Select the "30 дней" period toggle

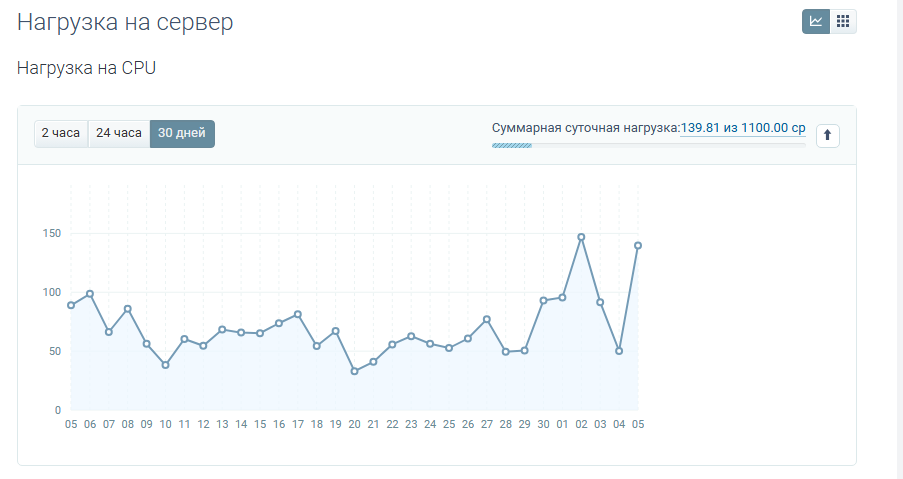[182, 133]
